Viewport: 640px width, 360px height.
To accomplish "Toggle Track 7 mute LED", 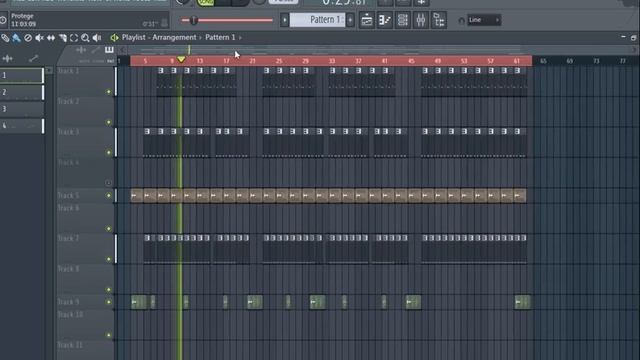I will click(x=109, y=259).
